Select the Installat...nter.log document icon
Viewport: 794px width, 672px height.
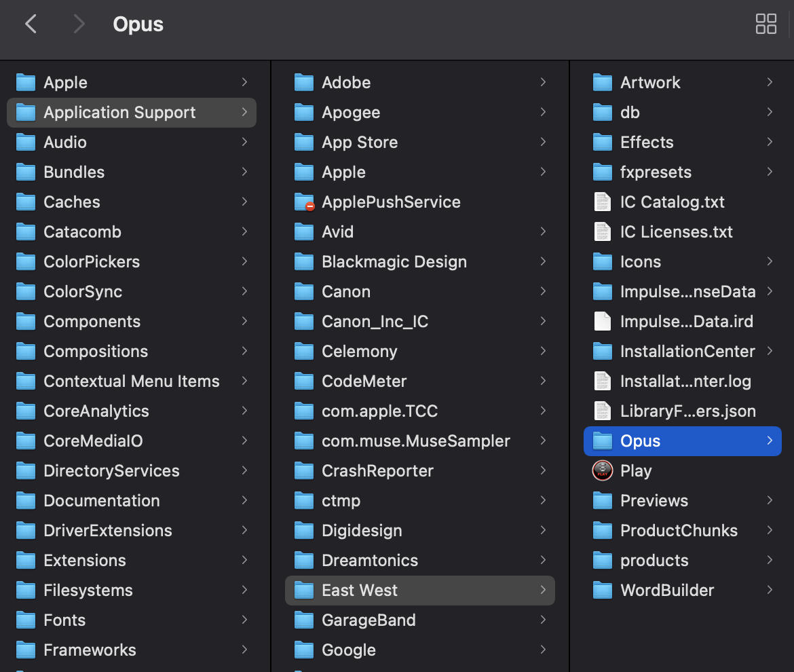(603, 381)
